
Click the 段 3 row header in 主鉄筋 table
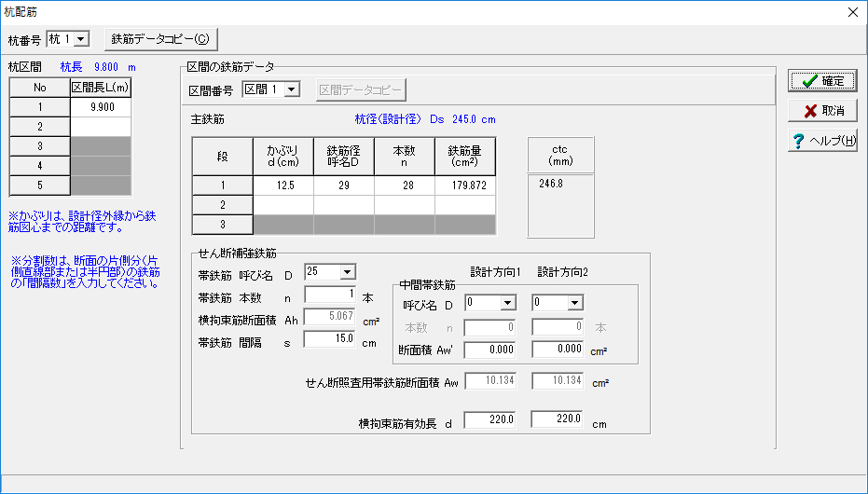point(223,224)
